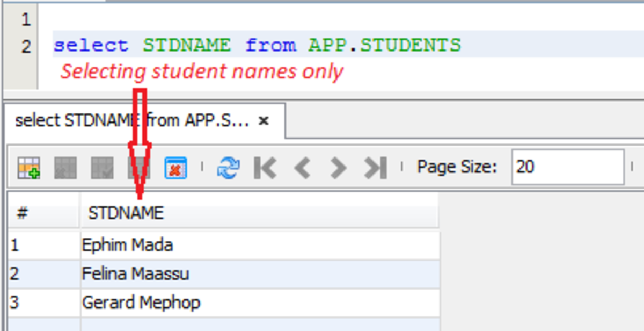Viewport: 644px width, 331px height.
Task: Select the 'select STDNAME from APP.S...' result tab
Action: (x=131, y=121)
